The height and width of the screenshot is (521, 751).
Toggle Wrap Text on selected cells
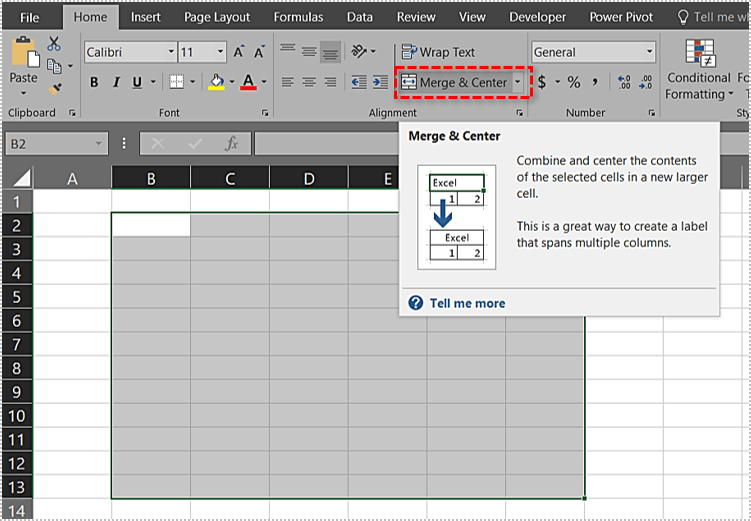[438, 52]
